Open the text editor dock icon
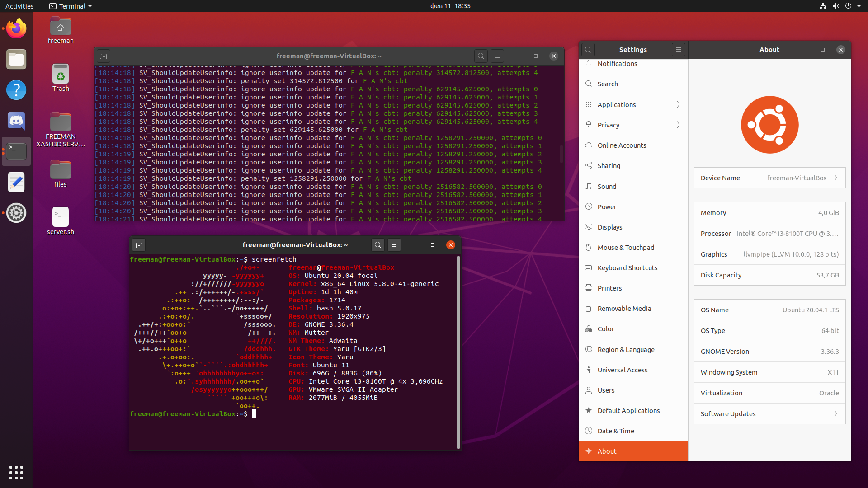Viewport: 868px width, 488px height. click(16, 182)
